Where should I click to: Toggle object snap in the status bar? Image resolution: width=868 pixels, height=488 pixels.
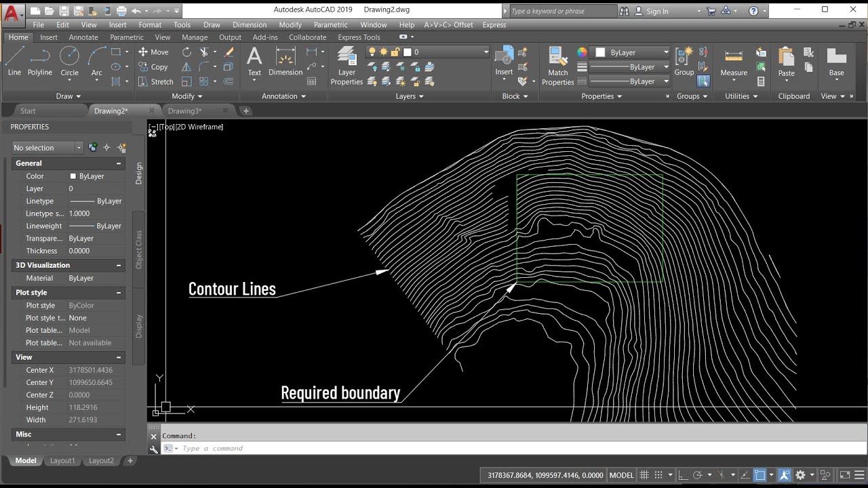click(760, 475)
